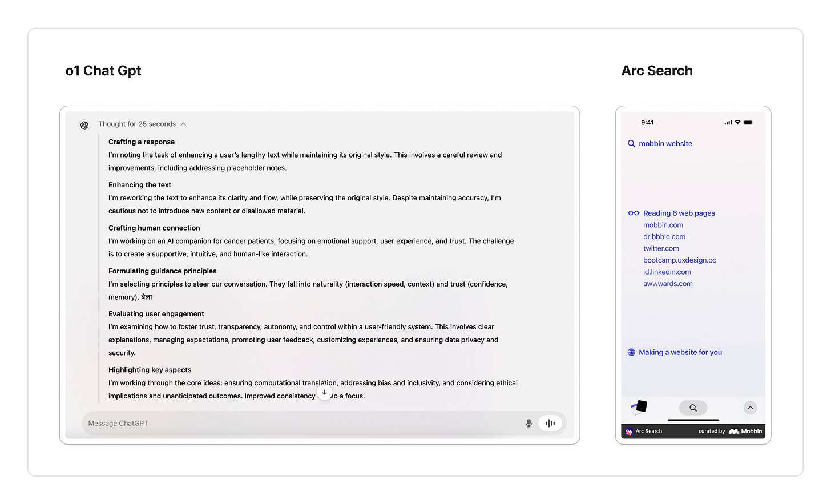This screenshot has height=504, width=831.
Task: Click the Formulating guidance principles heading
Action: coord(163,271)
